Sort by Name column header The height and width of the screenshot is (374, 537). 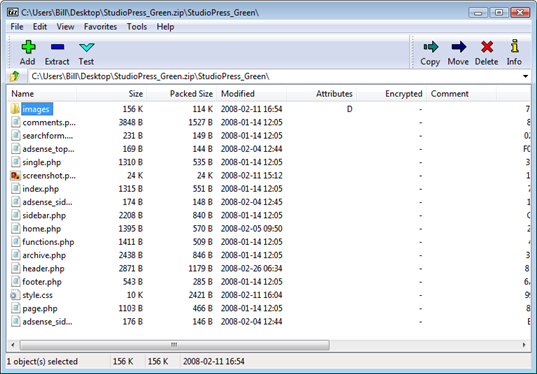(42, 94)
